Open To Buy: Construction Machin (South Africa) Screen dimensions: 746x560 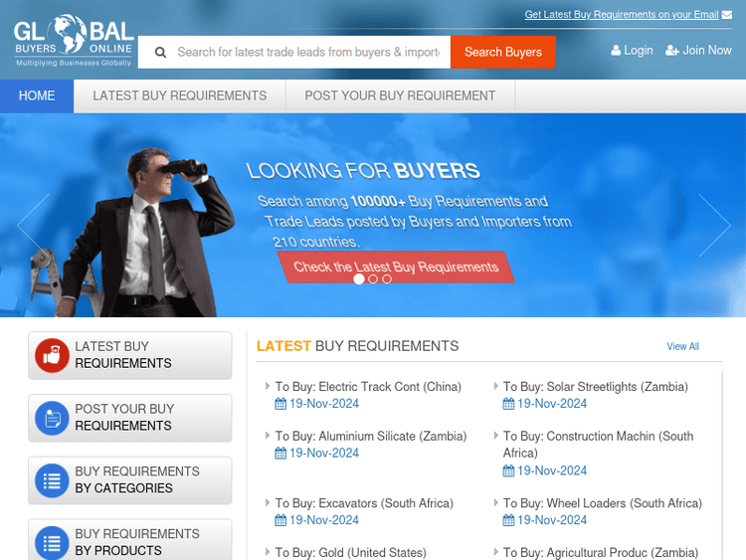click(598, 445)
